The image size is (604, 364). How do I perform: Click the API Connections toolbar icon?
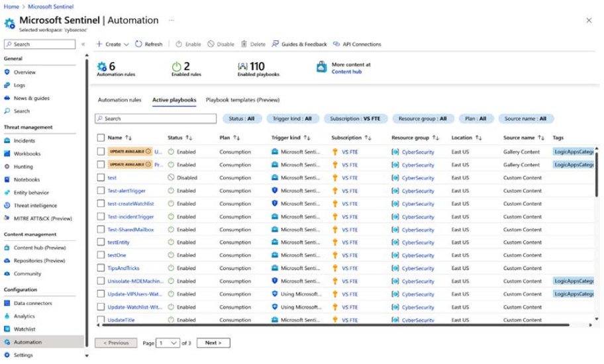336,44
